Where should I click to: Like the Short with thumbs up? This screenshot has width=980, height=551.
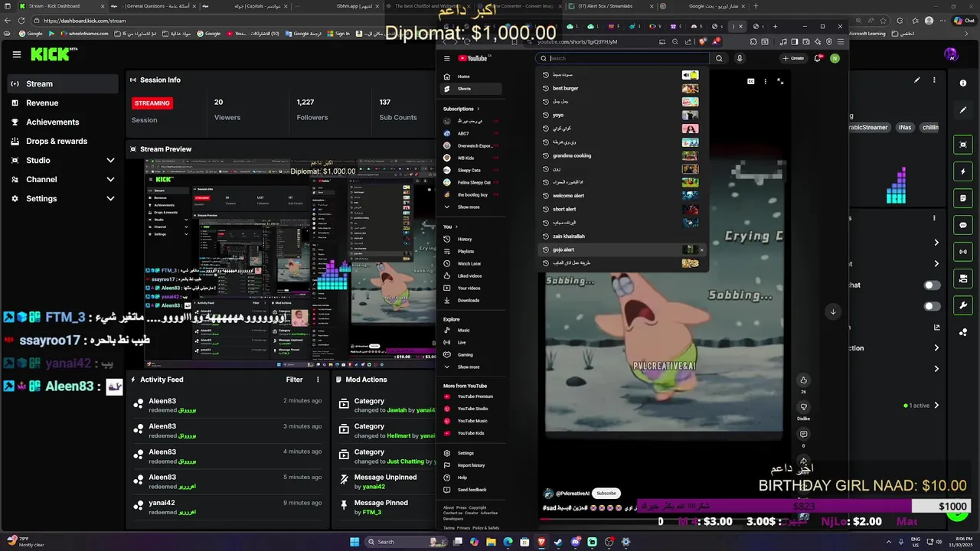[x=803, y=380]
